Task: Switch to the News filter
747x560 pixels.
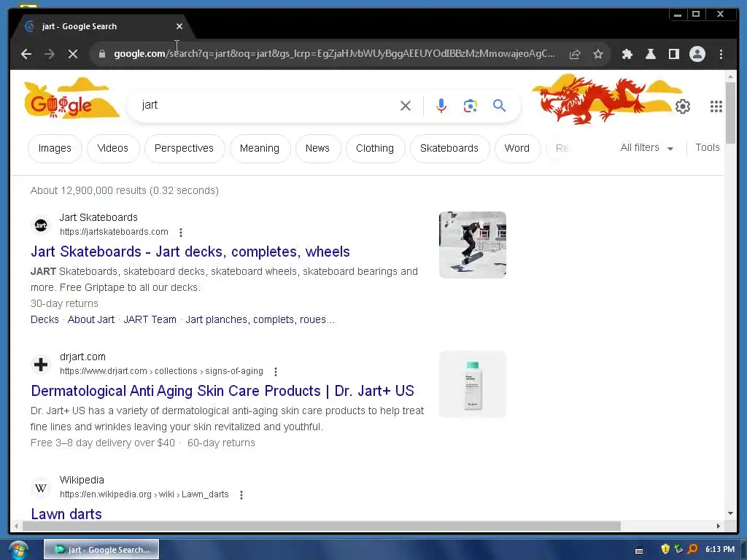Action: click(x=318, y=149)
